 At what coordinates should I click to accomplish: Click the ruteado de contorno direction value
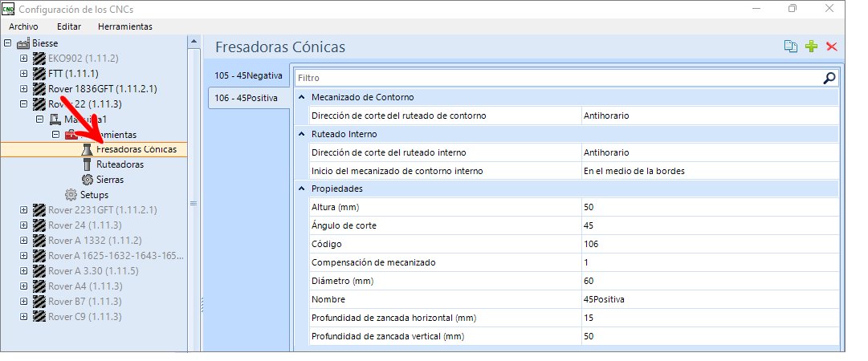pyautogui.click(x=710, y=116)
